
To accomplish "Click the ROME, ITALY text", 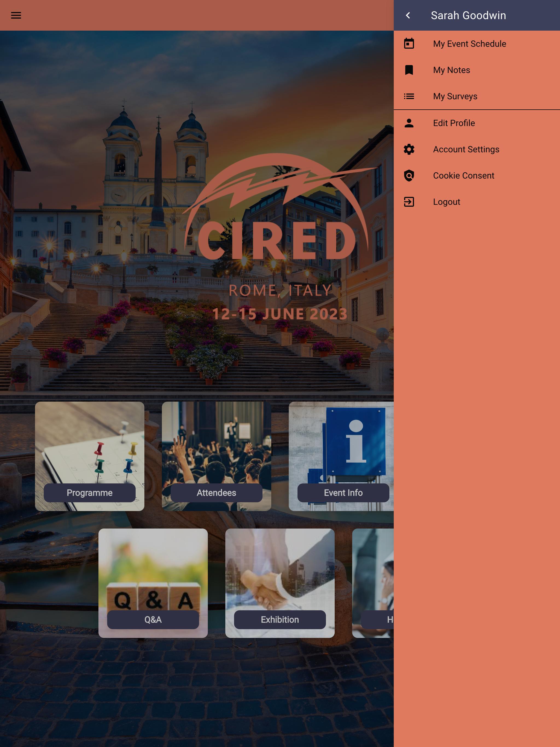I will tap(280, 290).
